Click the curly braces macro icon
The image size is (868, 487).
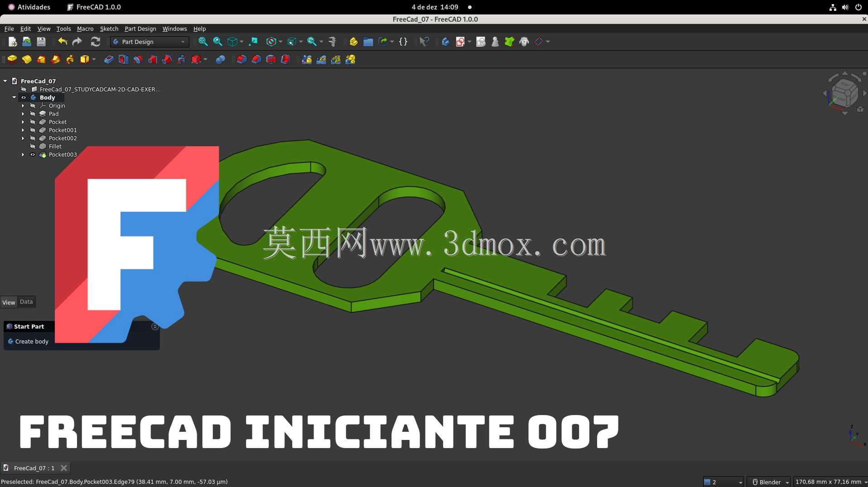(x=403, y=42)
